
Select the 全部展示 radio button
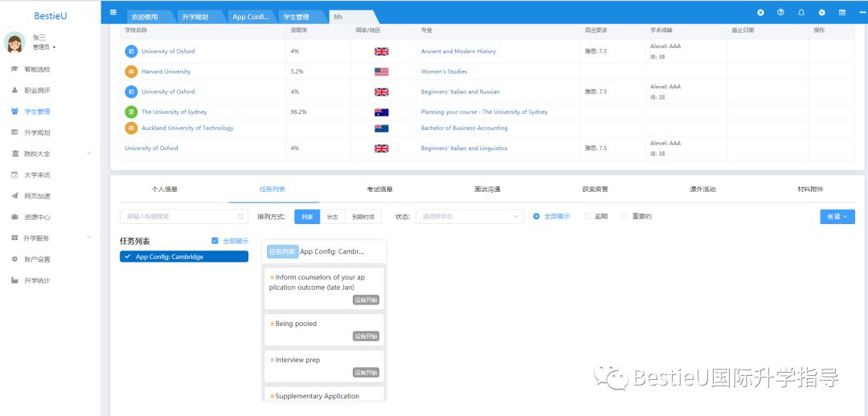(x=536, y=216)
